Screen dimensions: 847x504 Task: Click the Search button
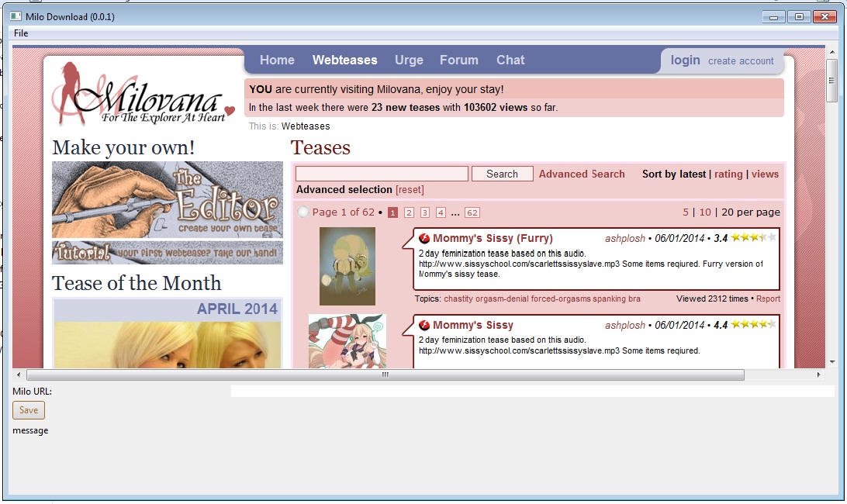[502, 174]
